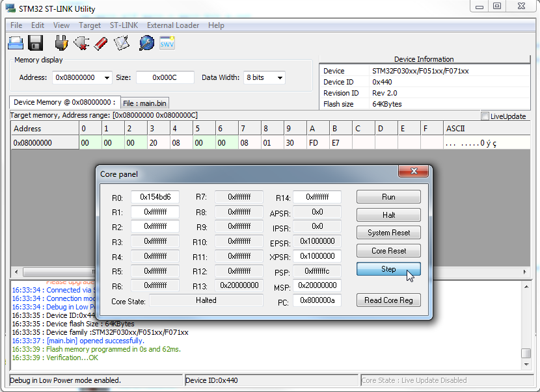Click the Address column header in memory table

(45, 129)
